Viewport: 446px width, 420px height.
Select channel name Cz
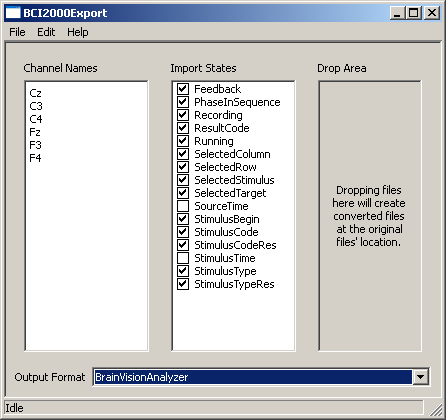click(x=35, y=93)
